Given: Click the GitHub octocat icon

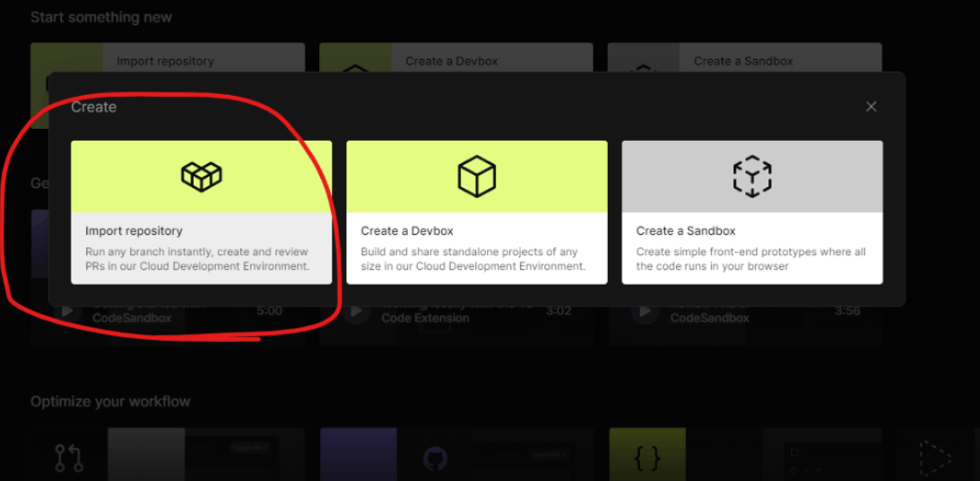Looking at the screenshot, I should [435, 460].
